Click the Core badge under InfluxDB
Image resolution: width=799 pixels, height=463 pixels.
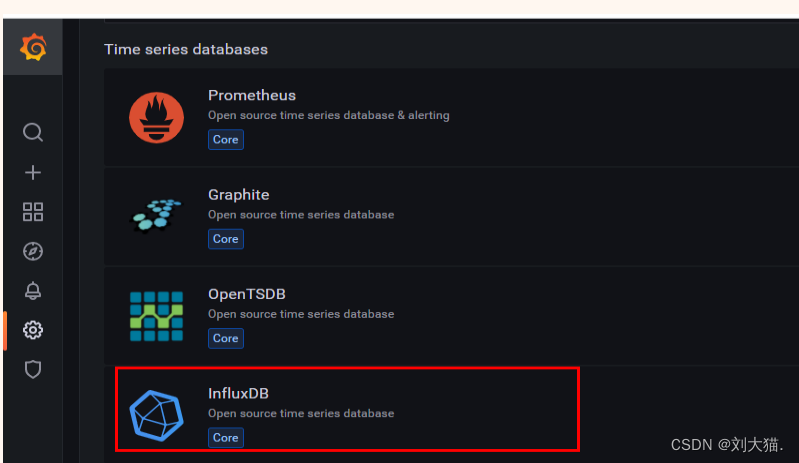[225, 437]
